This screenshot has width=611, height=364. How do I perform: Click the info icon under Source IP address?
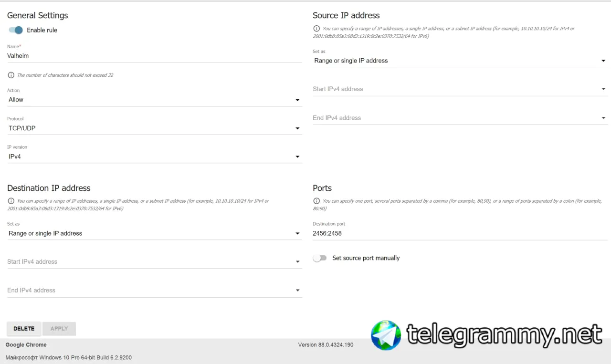(316, 29)
